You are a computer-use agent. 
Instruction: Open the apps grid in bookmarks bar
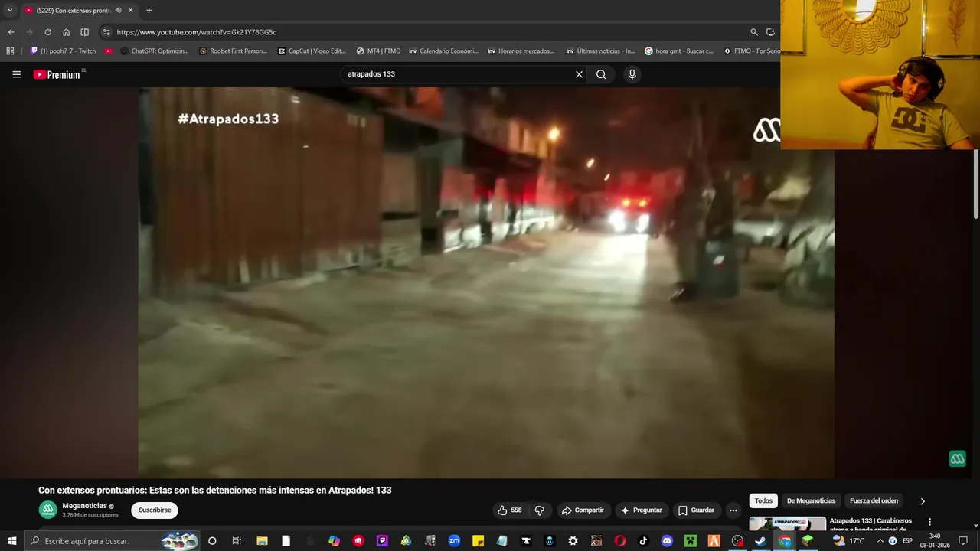coord(10,51)
